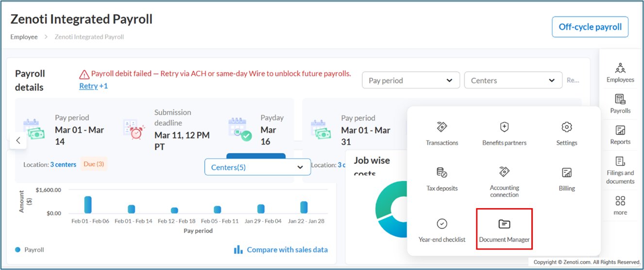Open Transactions from the more menu
Screen dimensions: 644x270
[442, 127]
